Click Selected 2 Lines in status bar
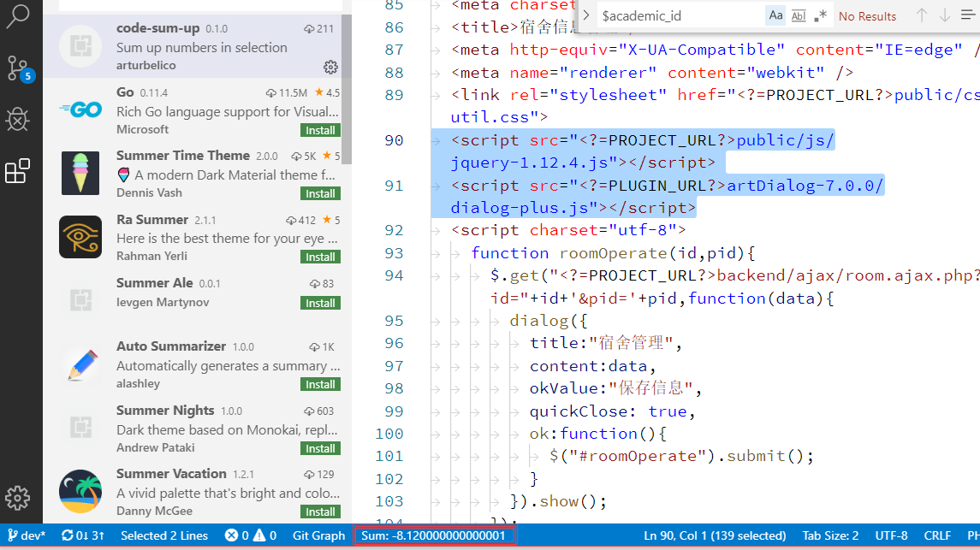 [164, 535]
